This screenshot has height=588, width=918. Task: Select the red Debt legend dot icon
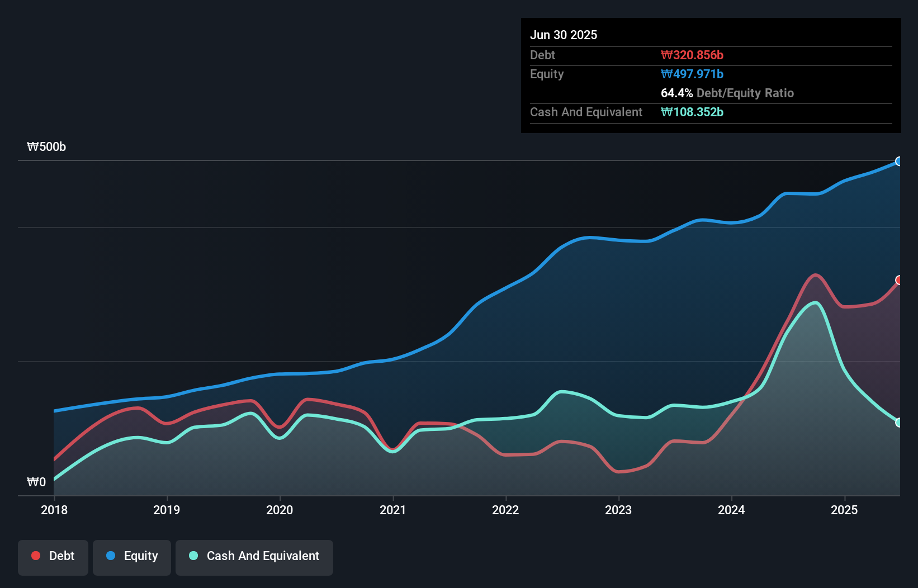[35, 556]
